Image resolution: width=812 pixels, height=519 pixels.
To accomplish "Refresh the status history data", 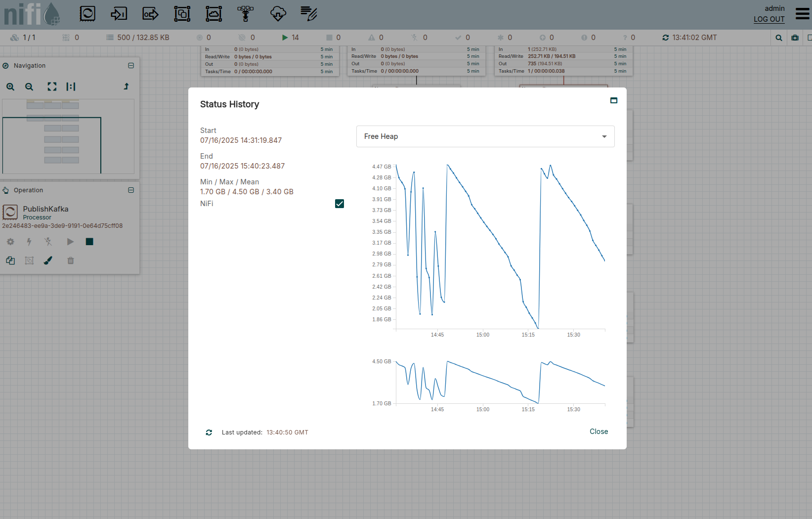I will pyautogui.click(x=209, y=432).
